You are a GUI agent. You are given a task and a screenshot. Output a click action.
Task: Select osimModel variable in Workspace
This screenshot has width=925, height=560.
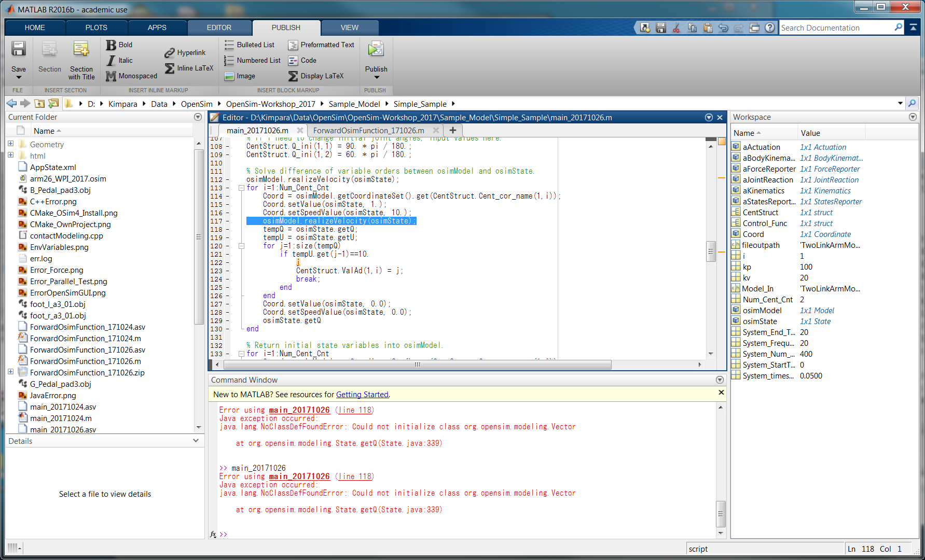coord(762,311)
